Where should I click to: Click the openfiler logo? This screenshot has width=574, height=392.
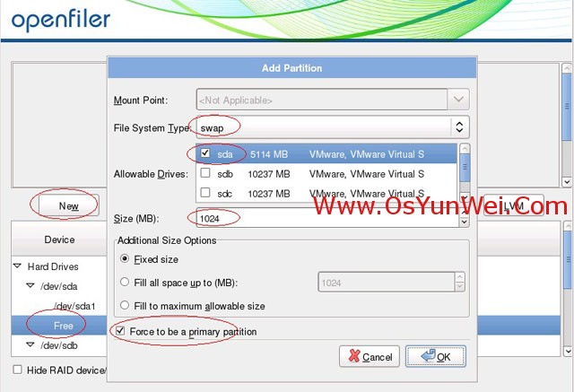61,20
